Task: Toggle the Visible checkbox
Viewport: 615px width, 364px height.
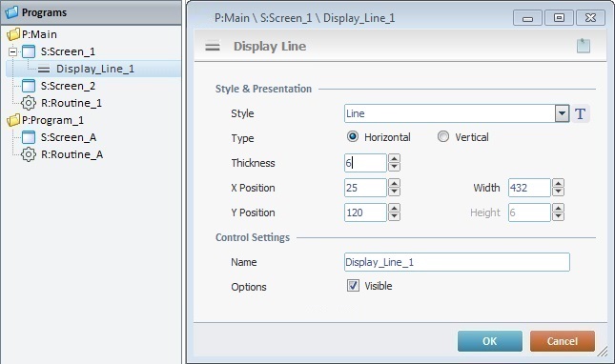Action: pyautogui.click(x=353, y=285)
